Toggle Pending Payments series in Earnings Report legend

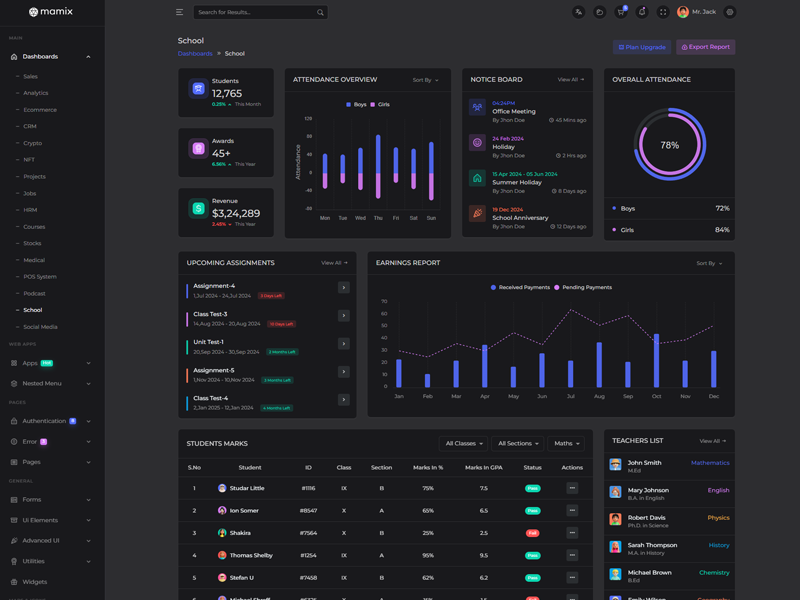tap(583, 287)
